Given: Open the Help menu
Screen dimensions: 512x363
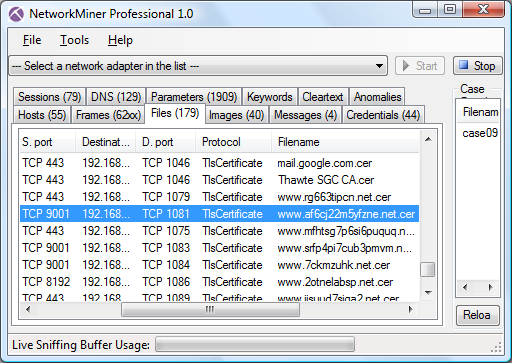Looking at the screenshot, I should (120, 40).
